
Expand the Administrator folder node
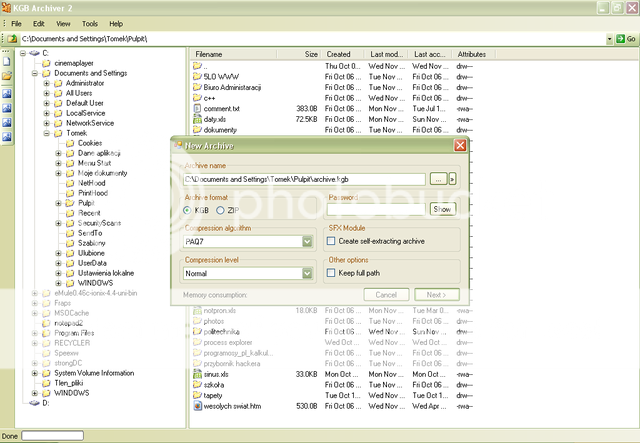(47, 83)
